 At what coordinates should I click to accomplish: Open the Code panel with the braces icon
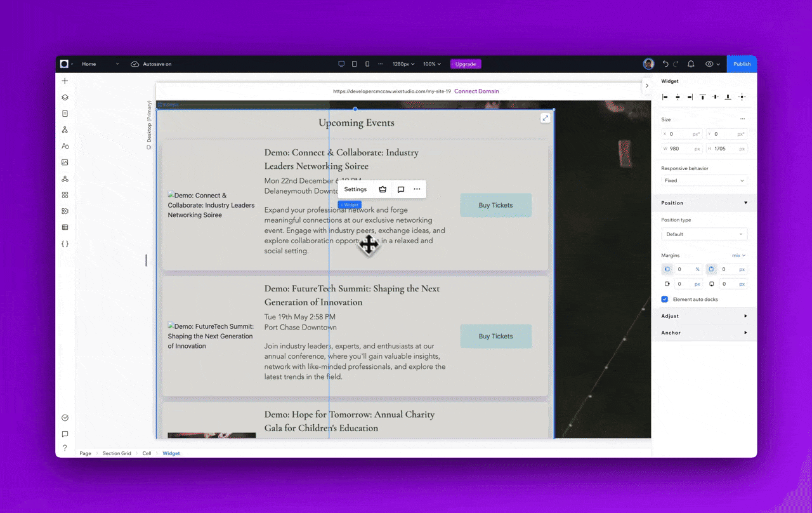65,243
